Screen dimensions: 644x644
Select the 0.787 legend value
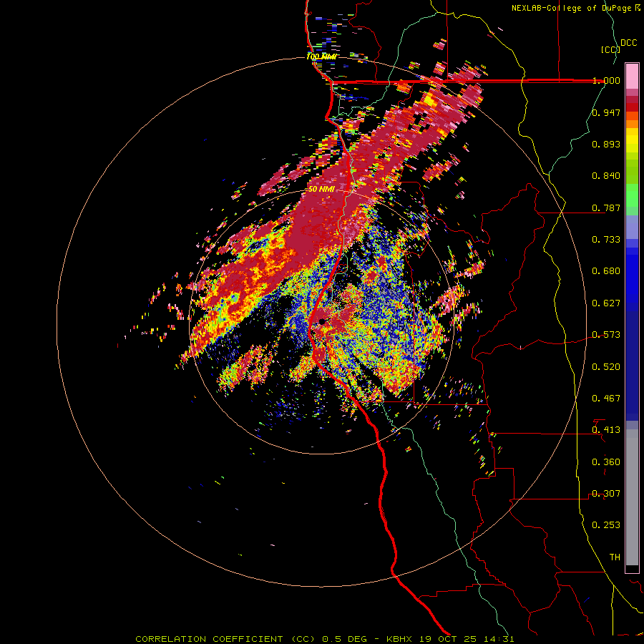606,208
